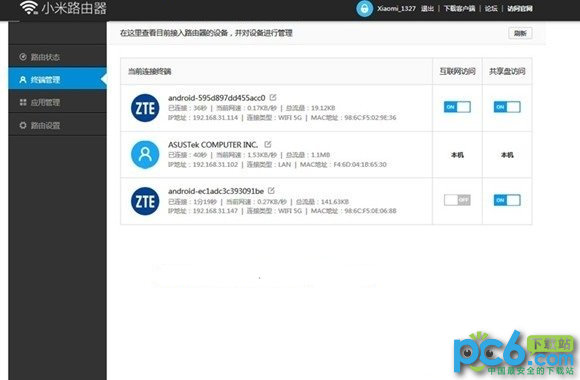Toggle shared disk access for android-595d897dd455acc0

507,107
